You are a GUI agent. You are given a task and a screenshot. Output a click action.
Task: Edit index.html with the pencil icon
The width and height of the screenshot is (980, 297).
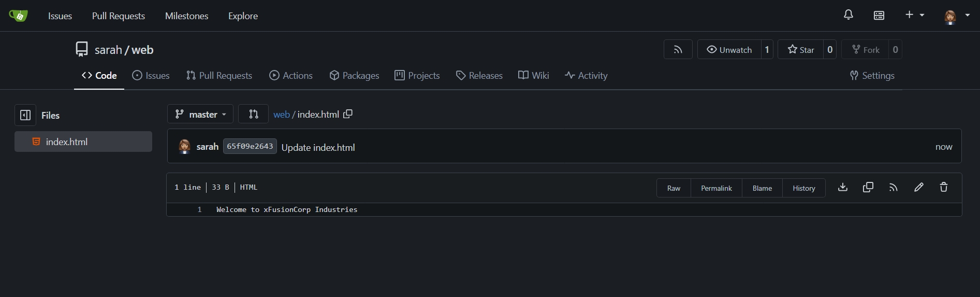pyautogui.click(x=919, y=187)
